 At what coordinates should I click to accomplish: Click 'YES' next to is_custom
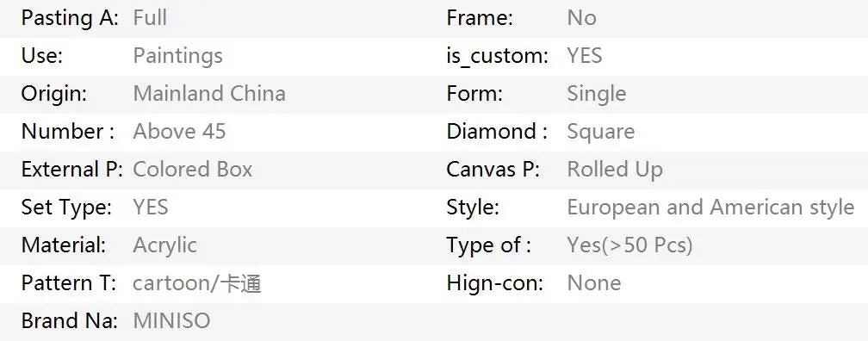point(585,56)
